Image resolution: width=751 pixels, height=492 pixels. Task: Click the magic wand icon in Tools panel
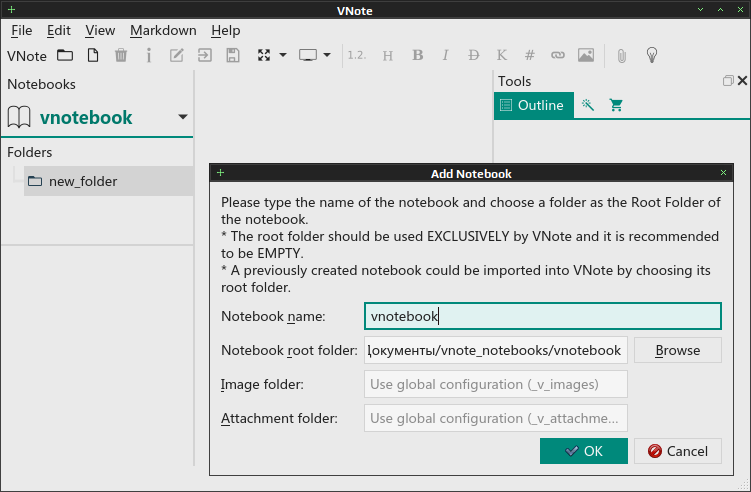click(x=588, y=105)
